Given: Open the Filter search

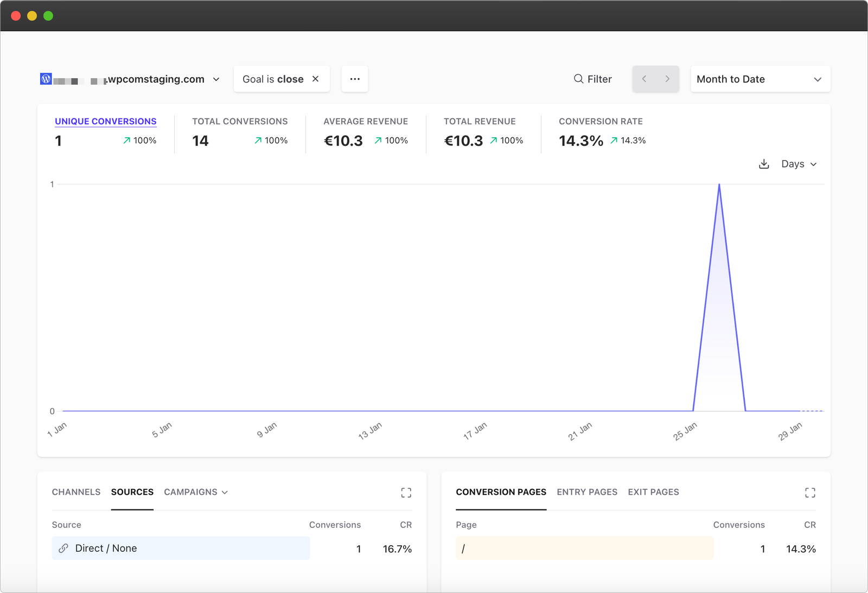Looking at the screenshot, I should coord(593,79).
